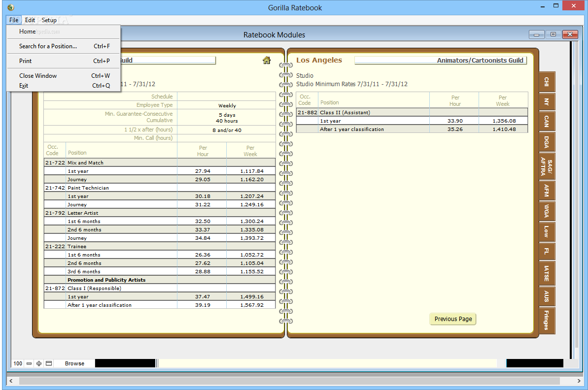Image resolution: width=588 pixels, height=390 pixels.
Task: Click Promotion and Publicity Artists heading
Action: 106,280
